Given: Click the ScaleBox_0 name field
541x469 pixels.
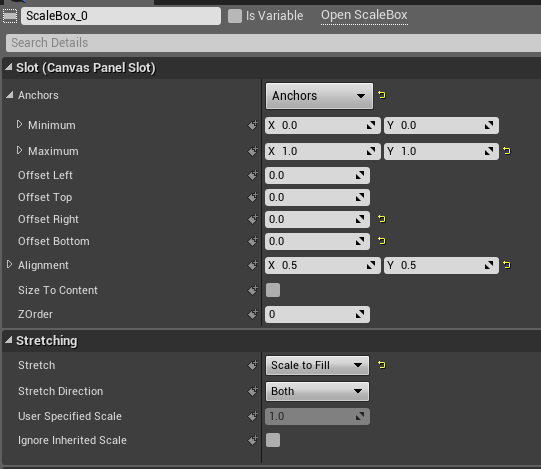Looking at the screenshot, I should (x=121, y=16).
